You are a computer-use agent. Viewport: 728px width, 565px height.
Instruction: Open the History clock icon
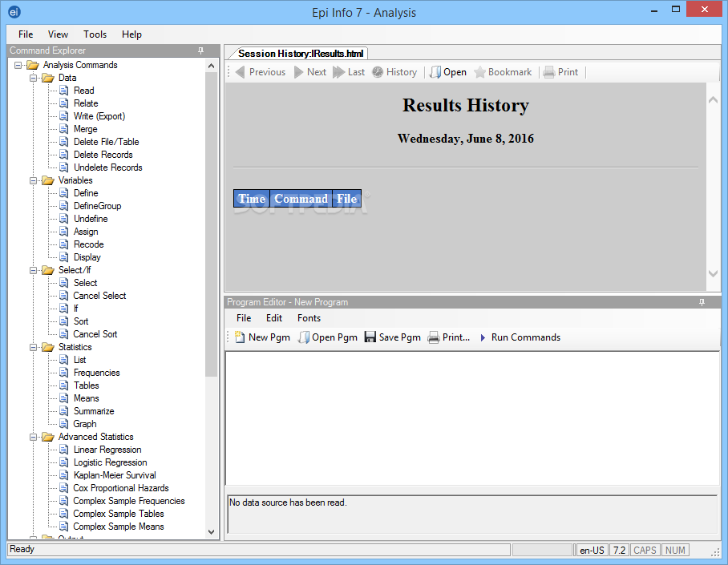click(378, 72)
